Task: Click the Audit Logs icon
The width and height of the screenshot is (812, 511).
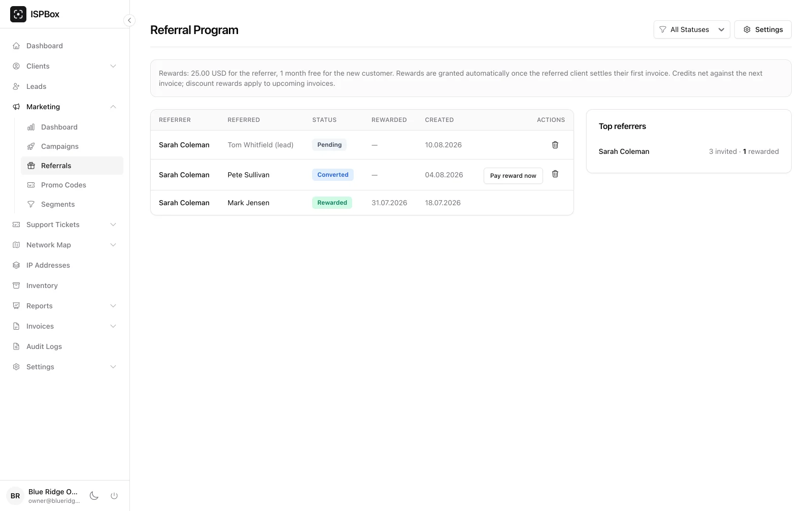Action: click(16, 346)
